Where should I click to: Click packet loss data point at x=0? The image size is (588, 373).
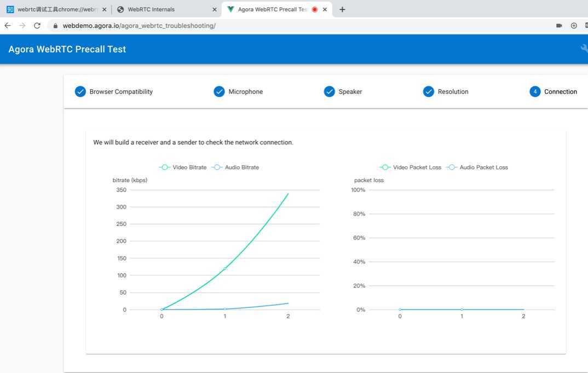[400, 310]
